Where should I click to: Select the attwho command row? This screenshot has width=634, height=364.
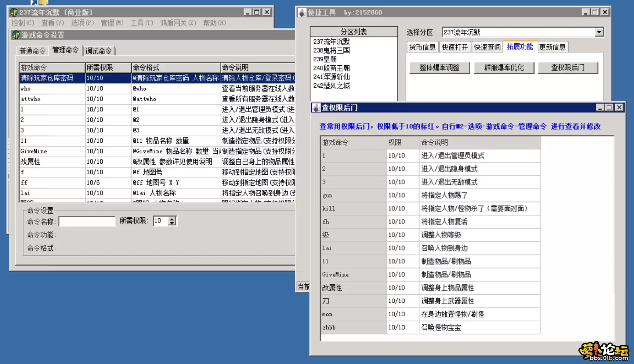click(157, 99)
